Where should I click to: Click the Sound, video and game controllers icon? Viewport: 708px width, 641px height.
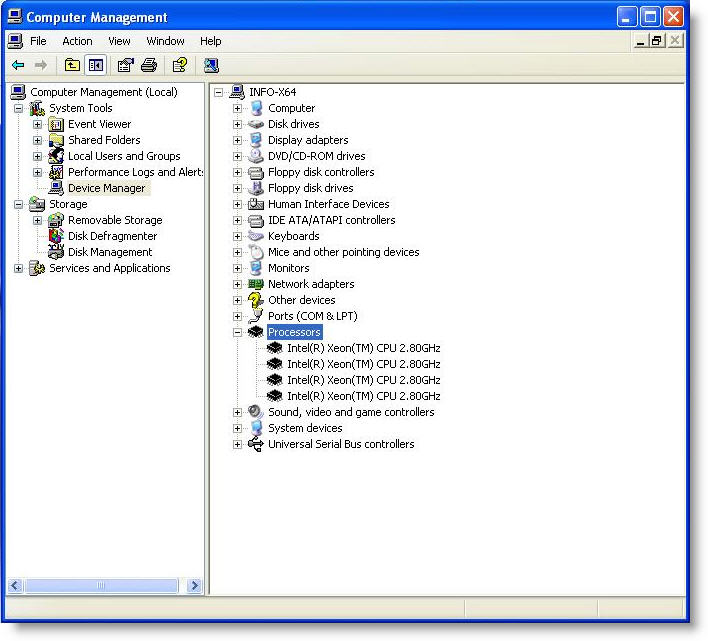pyautogui.click(x=256, y=412)
